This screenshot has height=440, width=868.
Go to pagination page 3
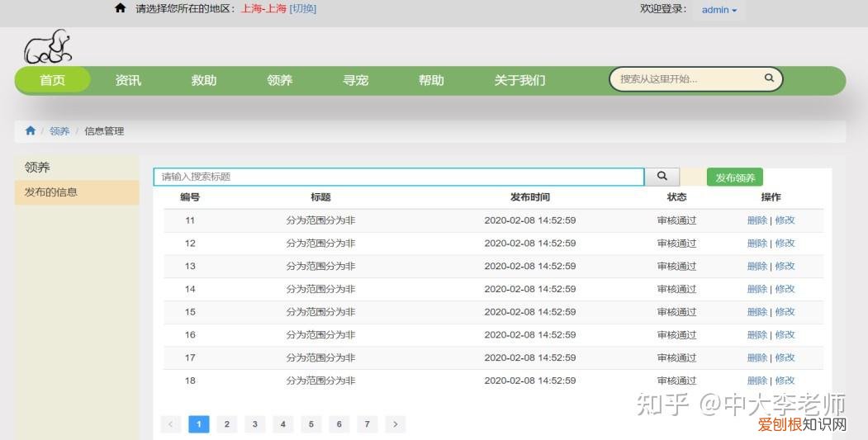pos(254,424)
